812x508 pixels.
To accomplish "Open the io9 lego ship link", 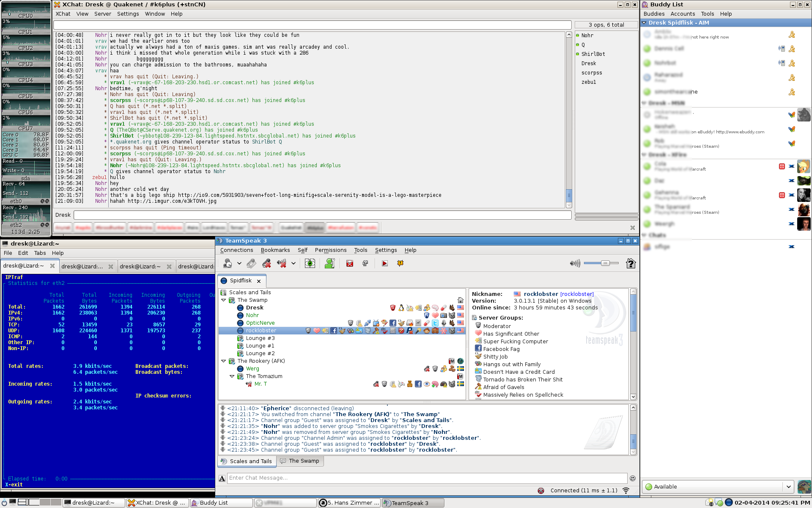I will [x=310, y=195].
